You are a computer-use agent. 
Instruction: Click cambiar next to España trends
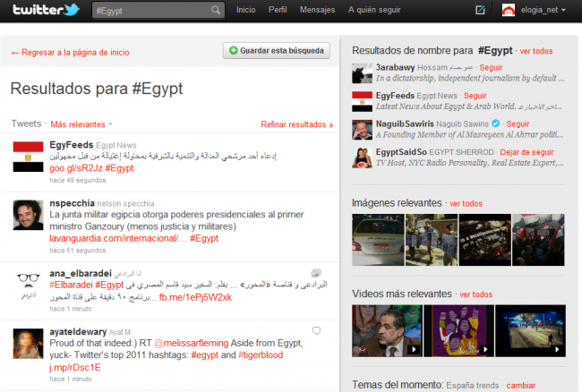pyautogui.click(x=521, y=386)
